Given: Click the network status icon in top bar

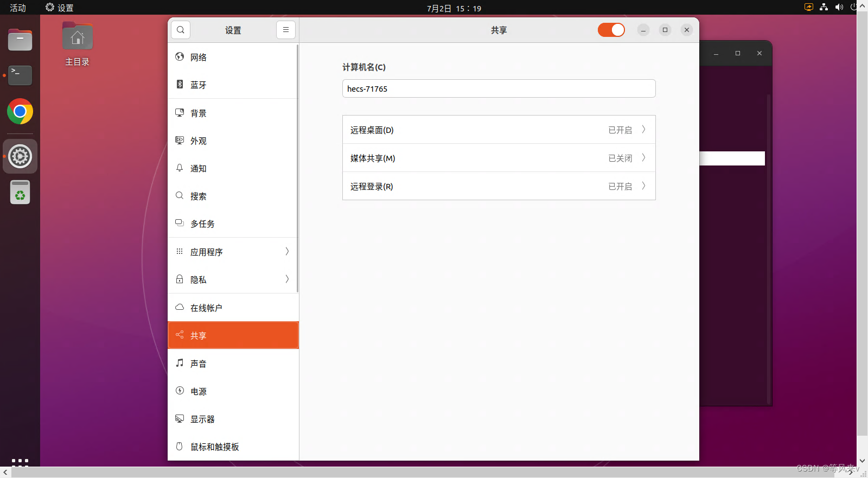Looking at the screenshot, I should pyautogui.click(x=824, y=7).
